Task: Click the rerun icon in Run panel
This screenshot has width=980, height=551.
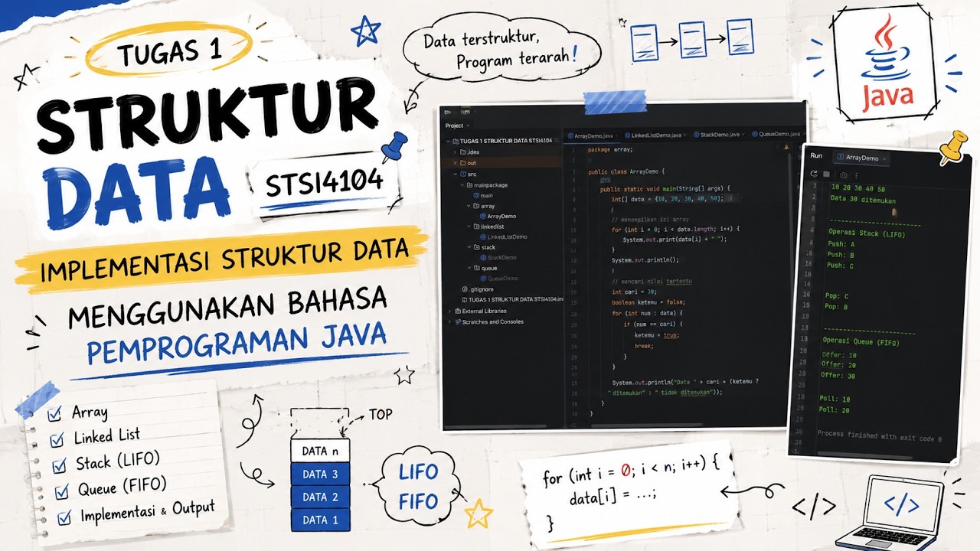Action: point(814,174)
